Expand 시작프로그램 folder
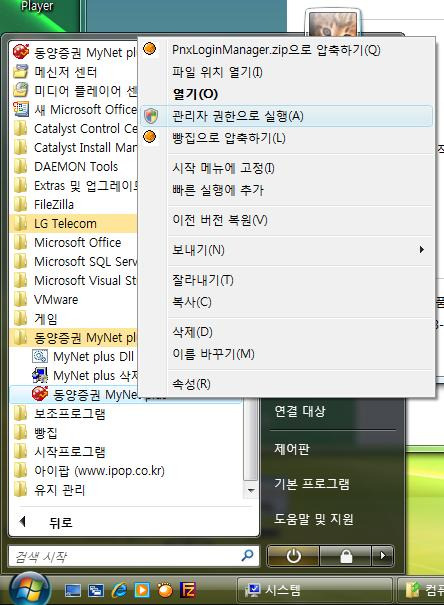The image size is (444, 605). click(127, 451)
